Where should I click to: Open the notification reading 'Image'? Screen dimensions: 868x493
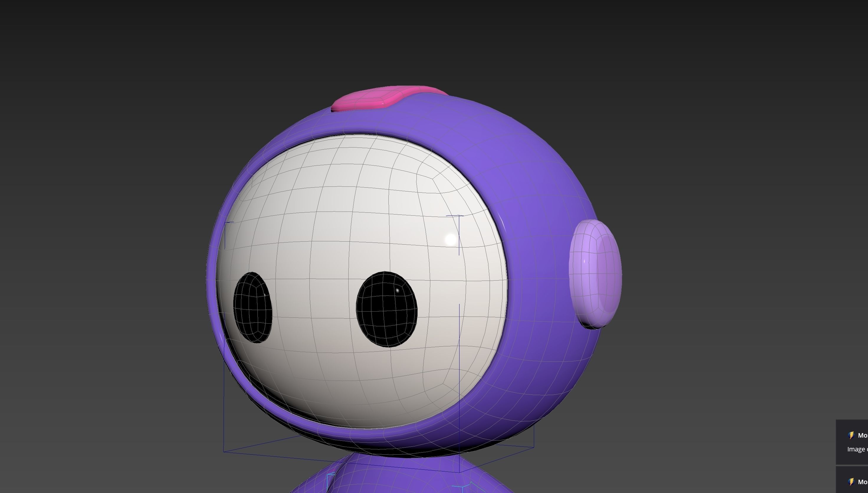tap(852, 442)
